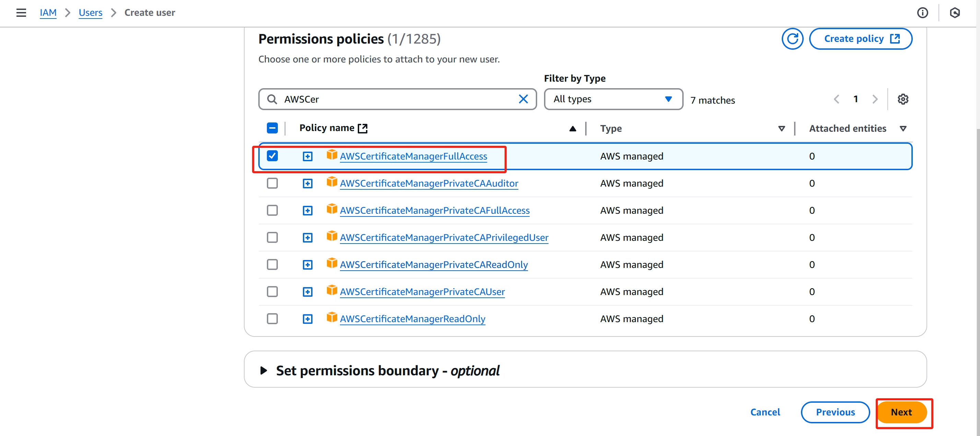This screenshot has width=980, height=436.
Task: Go to previous page of policies
Action: (x=837, y=99)
